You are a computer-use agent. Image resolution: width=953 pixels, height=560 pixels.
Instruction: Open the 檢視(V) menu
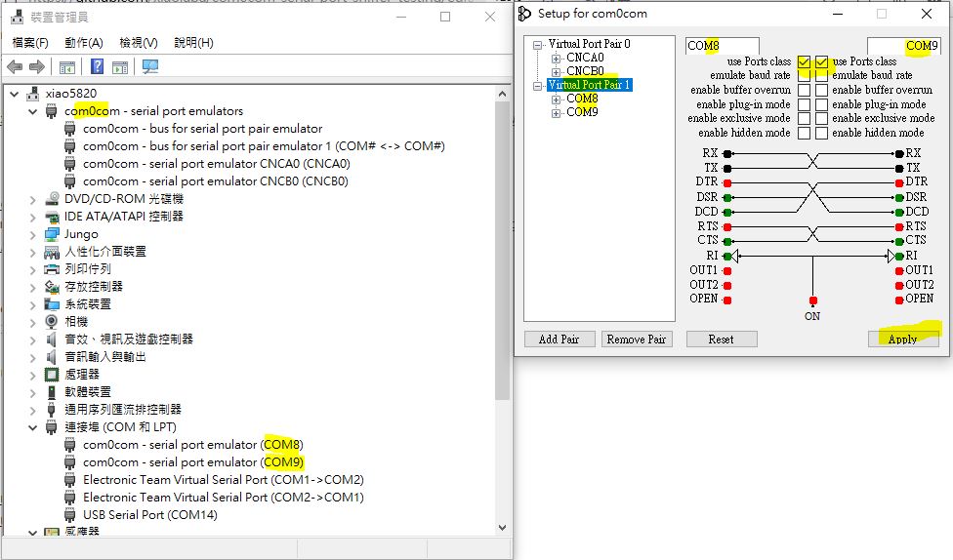[x=139, y=43]
